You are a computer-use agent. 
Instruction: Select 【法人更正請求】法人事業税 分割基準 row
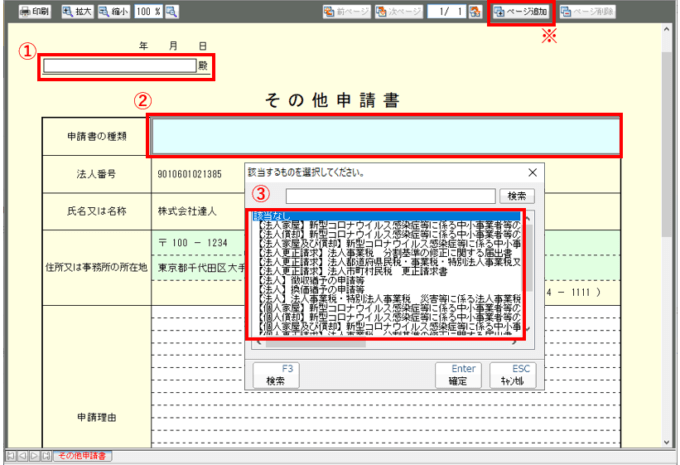click(x=386, y=253)
